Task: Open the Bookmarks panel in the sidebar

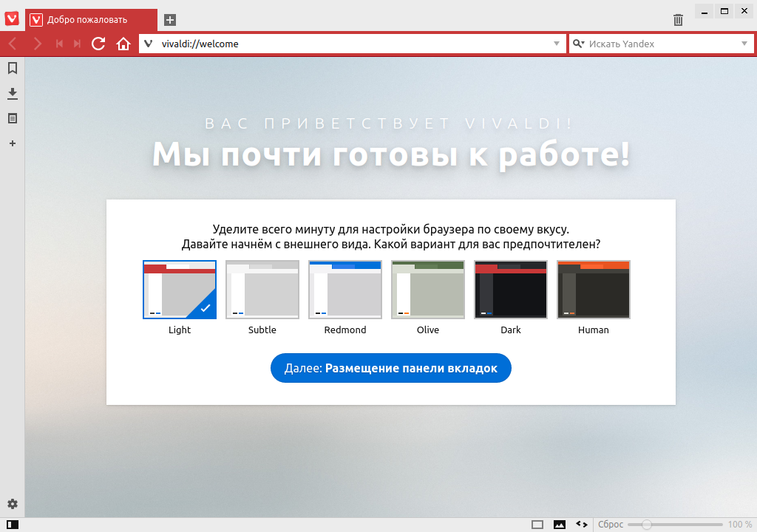Action: click(12, 69)
